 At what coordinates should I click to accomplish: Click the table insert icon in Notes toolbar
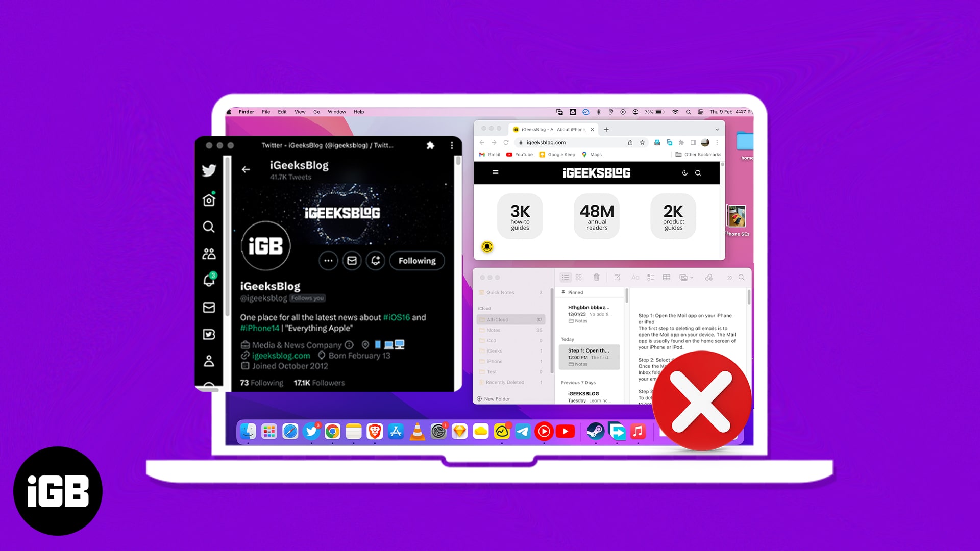[x=666, y=277]
